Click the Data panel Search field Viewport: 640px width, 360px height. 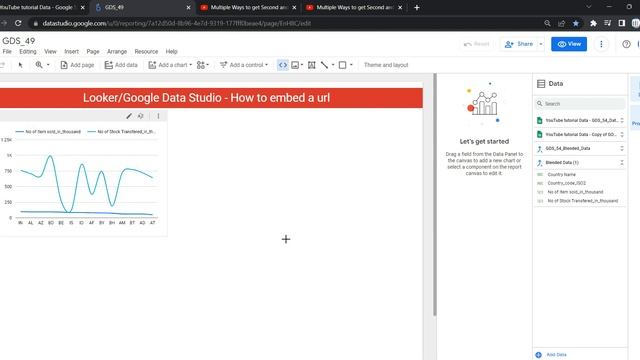coord(580,104)
